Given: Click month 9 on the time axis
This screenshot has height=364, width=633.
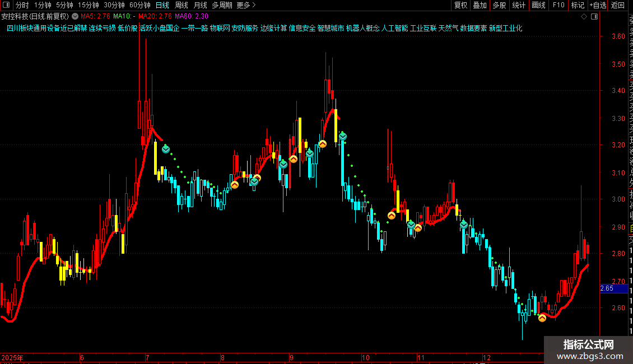Looking at the screenshot, I should click(291, 357).
